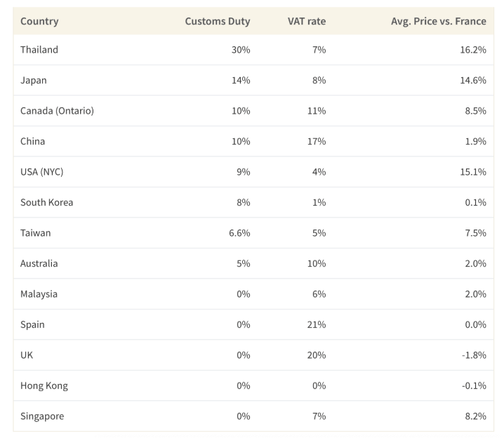Select the South Korea row label
The image size is (504, 443).
47,202
